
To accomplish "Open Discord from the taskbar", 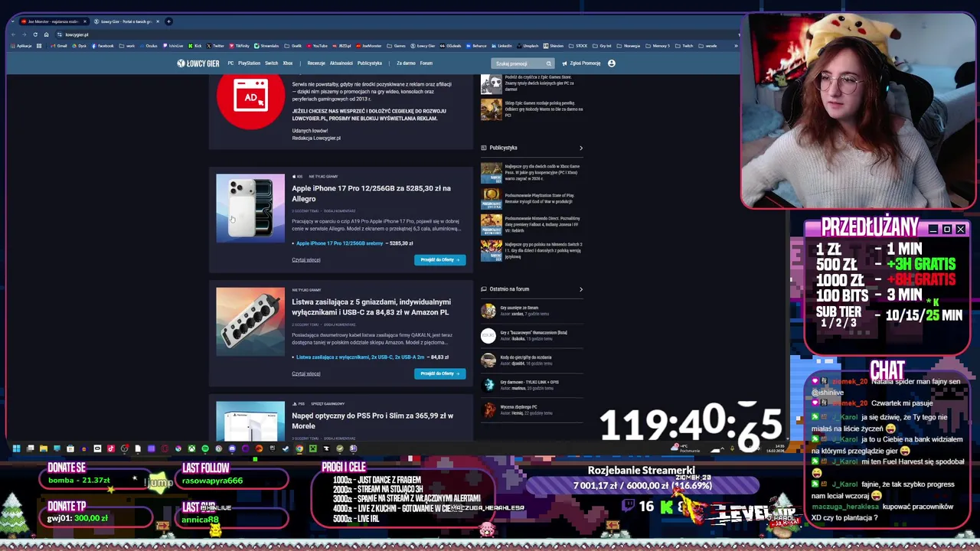I will click(232, 448).
